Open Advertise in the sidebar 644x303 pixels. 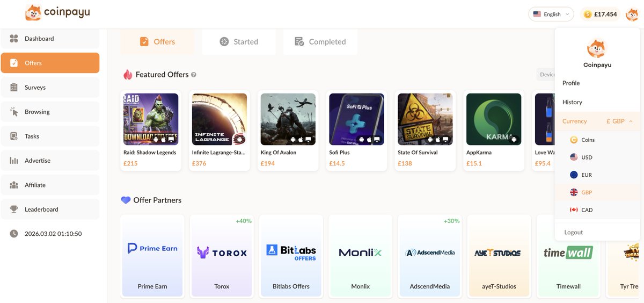(50, 161)
